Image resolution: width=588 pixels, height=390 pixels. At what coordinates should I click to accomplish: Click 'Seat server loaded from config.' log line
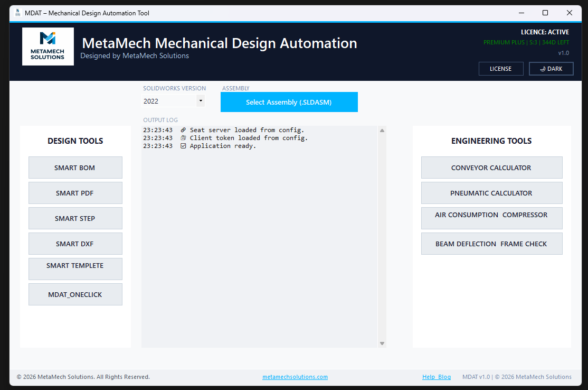pyautogui.click(x=246, y=130)
